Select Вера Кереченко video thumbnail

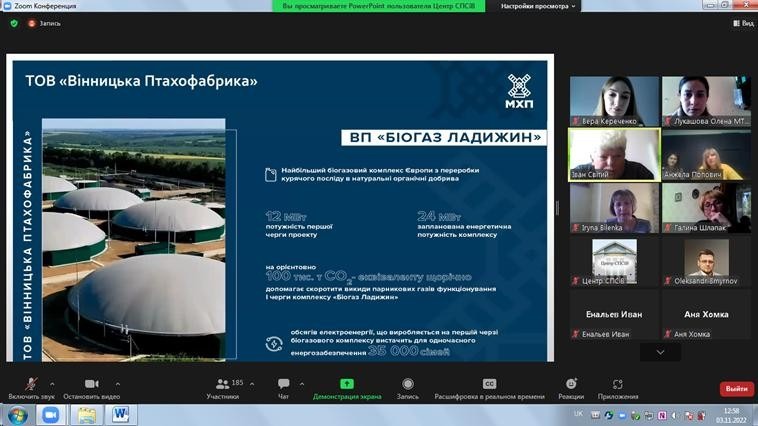[x=614, y=101]
